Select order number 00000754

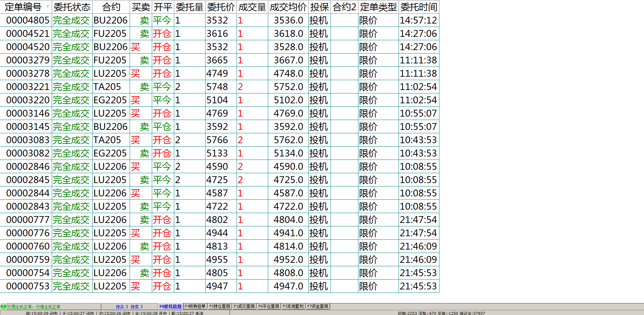(28, 273)
